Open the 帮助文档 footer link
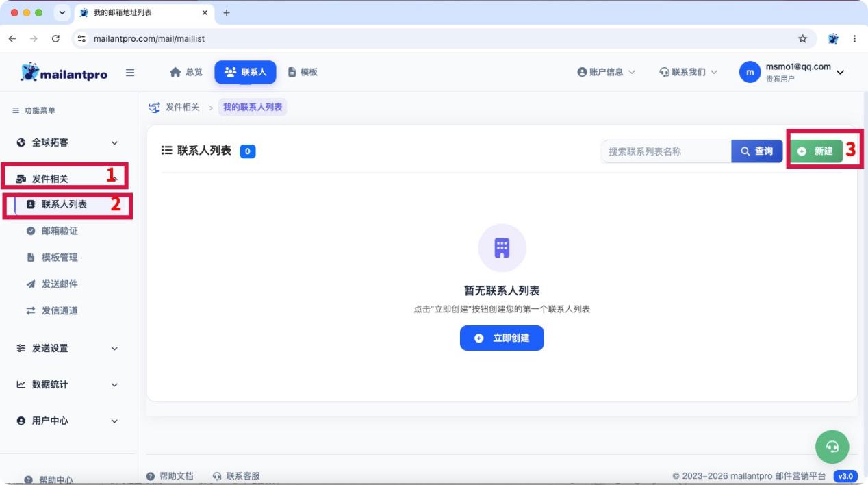This screenshot has width=868, height=485. click(x=170, y=476)
